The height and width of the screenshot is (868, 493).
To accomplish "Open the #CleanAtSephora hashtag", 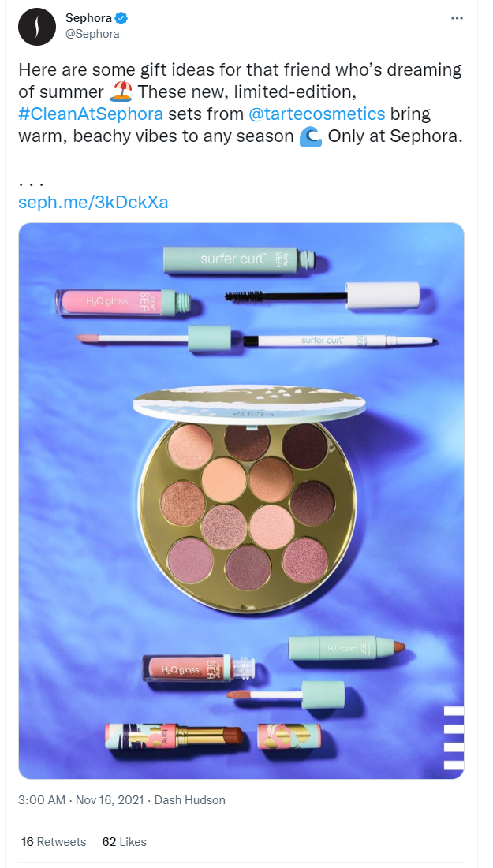I will click(92, 114).
